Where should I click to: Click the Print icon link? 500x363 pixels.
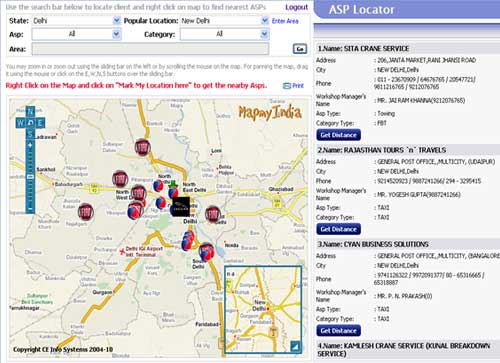[293, 86]
